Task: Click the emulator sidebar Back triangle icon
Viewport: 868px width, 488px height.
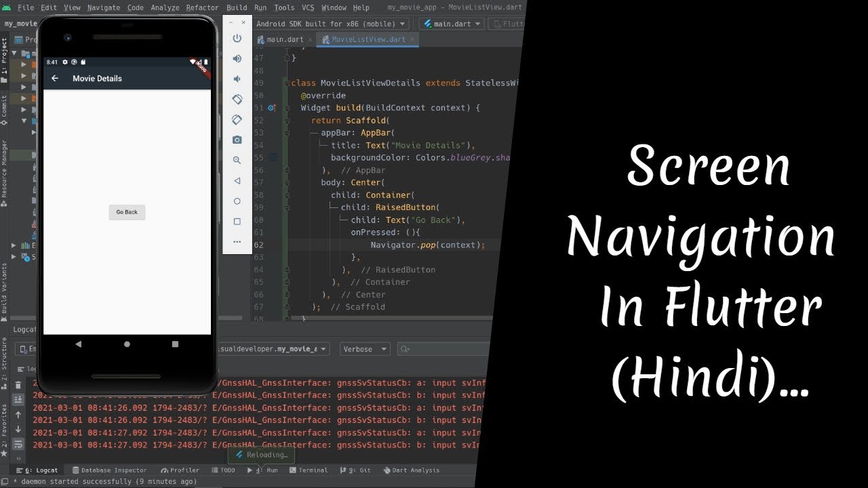Action: tap(237, 181)
